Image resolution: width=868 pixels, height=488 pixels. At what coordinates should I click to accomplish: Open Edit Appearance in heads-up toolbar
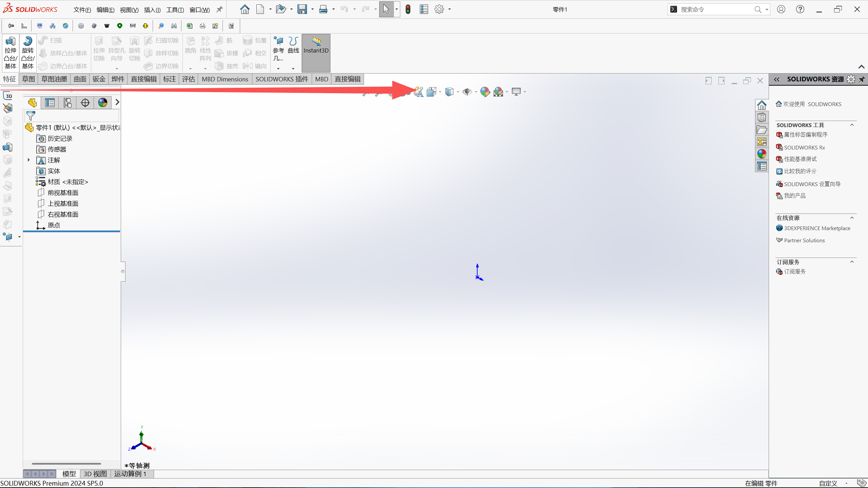(x=485, y=92)
